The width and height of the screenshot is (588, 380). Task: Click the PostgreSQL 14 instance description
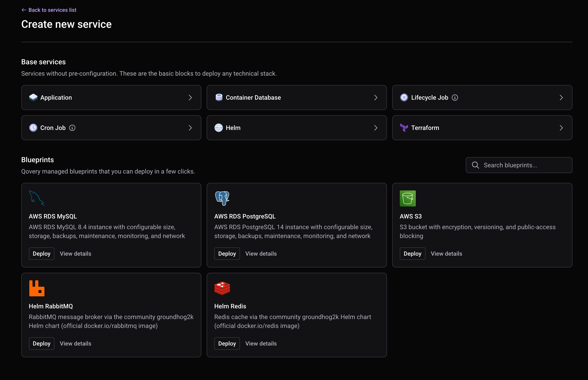point(293,231)
